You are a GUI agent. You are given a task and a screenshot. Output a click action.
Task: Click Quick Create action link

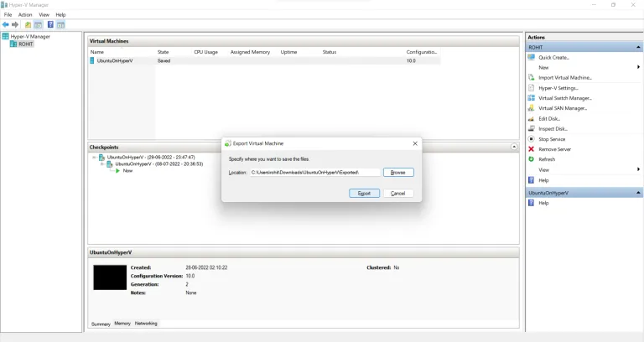pos(553,58)
